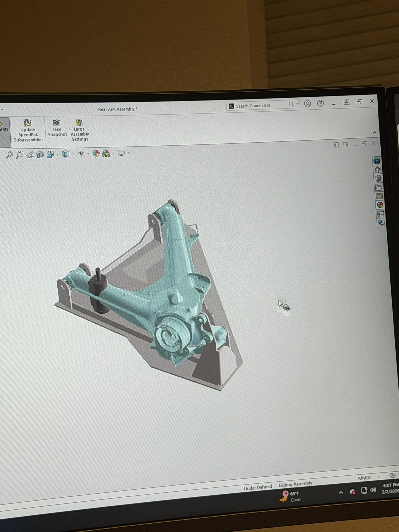399x532 pixels.
Task: Select the black bushing cylinder component
Action: tap(98, 290)
